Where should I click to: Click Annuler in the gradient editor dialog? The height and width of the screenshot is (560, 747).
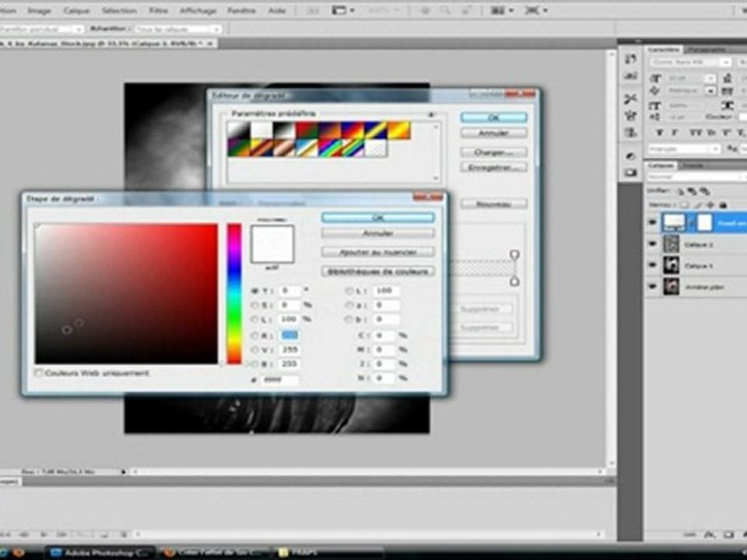point(493,133)
